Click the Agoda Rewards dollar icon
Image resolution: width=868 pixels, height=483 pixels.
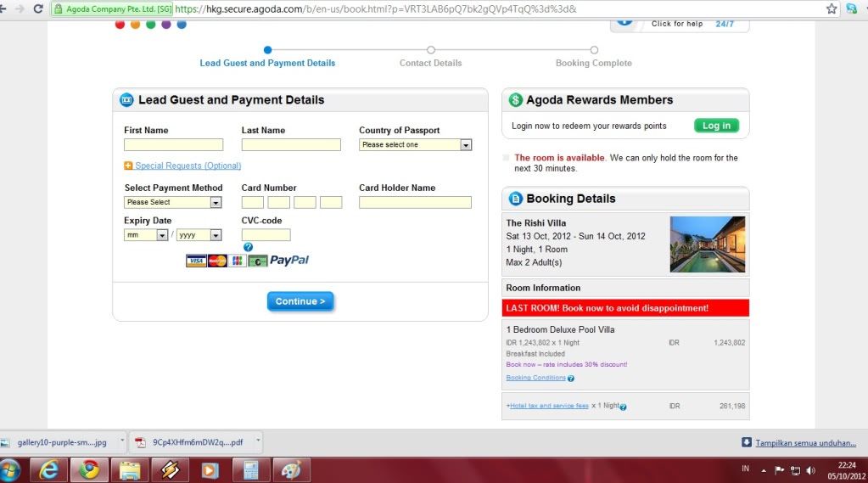515,100
